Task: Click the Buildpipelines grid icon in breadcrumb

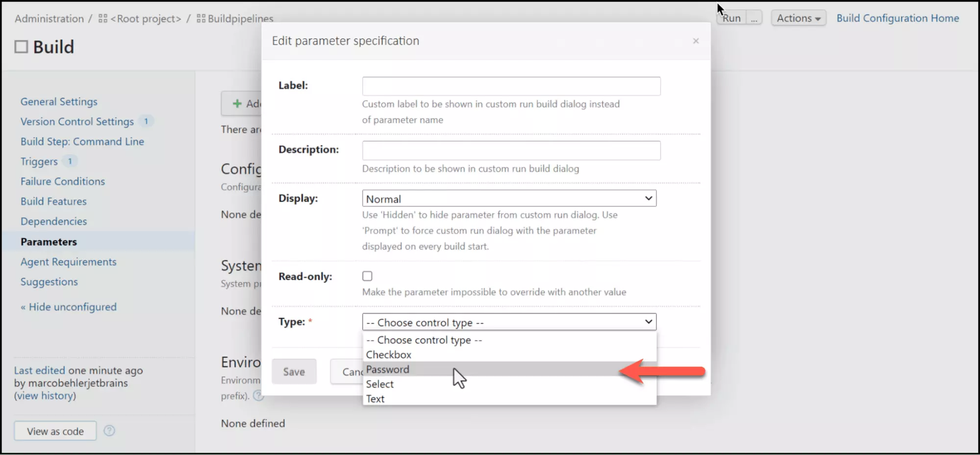Action: [x=201, y=19]
